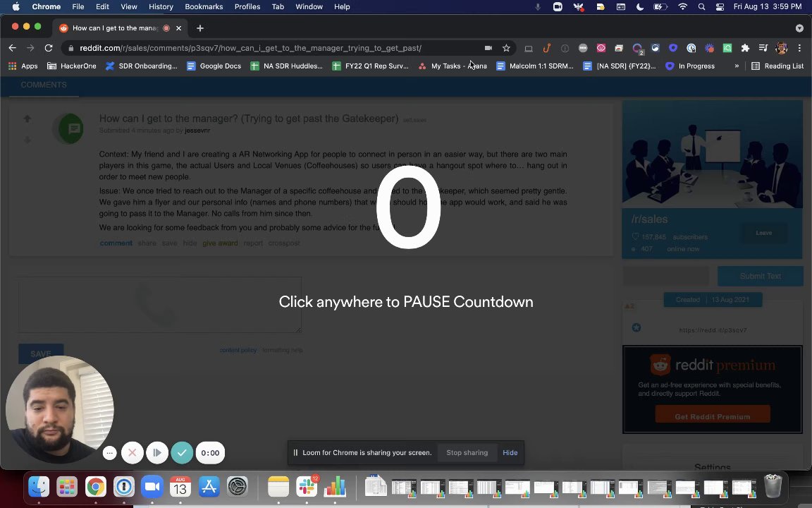Image resolution: width=812 pixels, height=508 pixels.
Task: Toggle Do Not Disturb moon icon
Action: [x=640, y=7]
